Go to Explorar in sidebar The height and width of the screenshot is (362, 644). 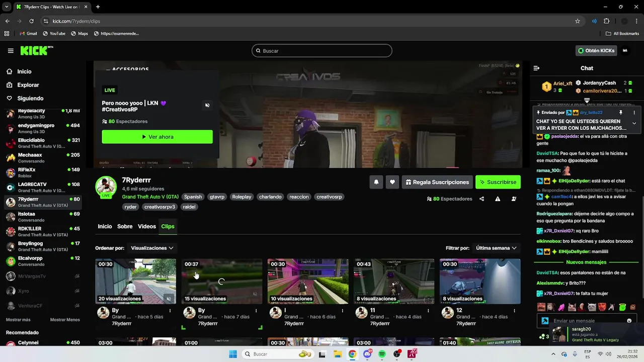coord(28,85)
